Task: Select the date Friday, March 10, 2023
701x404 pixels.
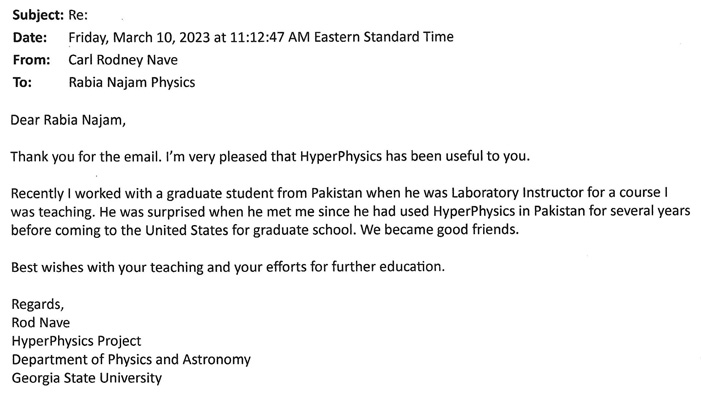Action: tap(139, 37)
